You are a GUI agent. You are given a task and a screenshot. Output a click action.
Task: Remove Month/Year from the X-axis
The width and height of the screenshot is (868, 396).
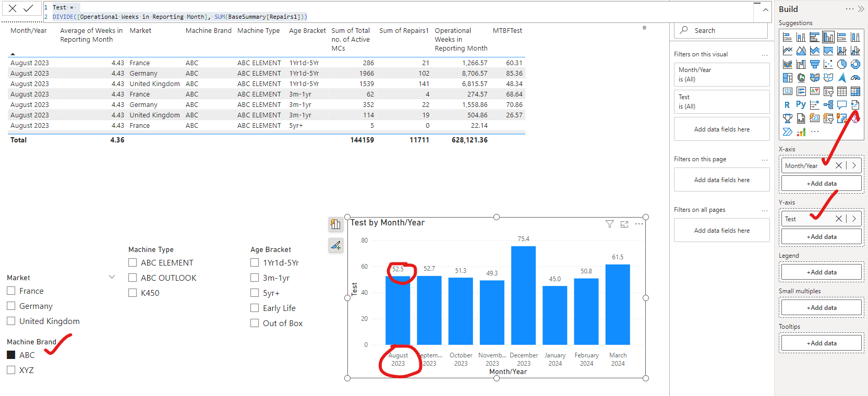point(839,165)
